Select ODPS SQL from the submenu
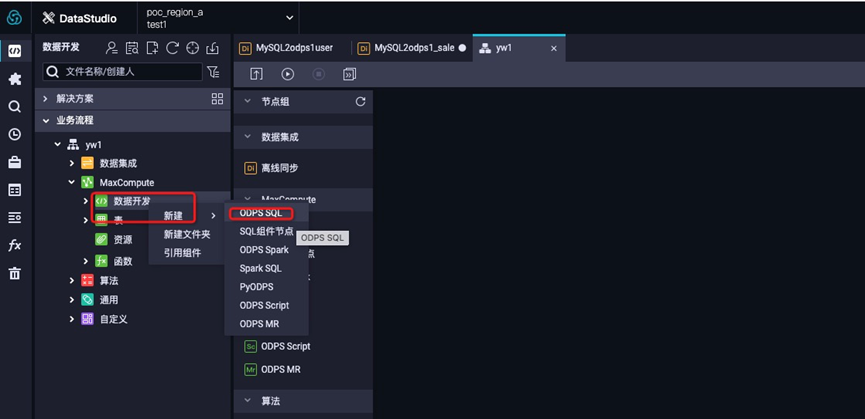Viewport: 865px width, 419px height. coord(261,213)
